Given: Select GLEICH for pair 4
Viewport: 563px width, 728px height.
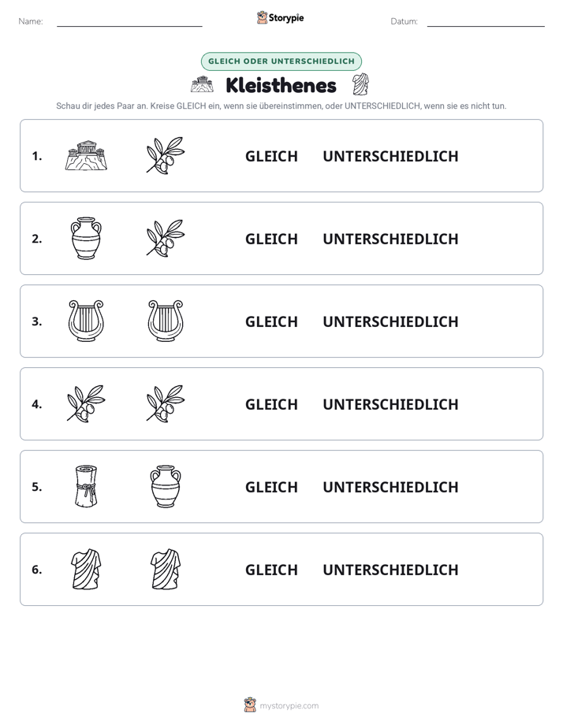Looking at the screenshot, I should (x=271, y=404).
